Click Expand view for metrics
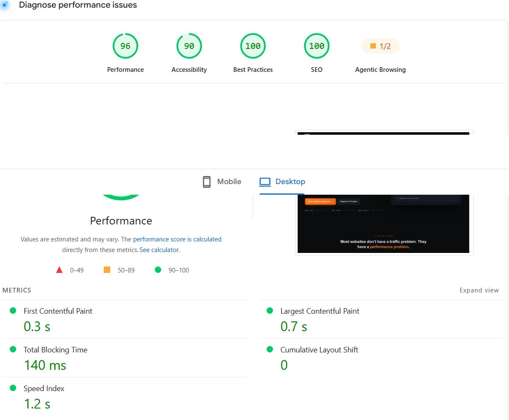Screen dimensions: 509x420 tap(479, 290)
